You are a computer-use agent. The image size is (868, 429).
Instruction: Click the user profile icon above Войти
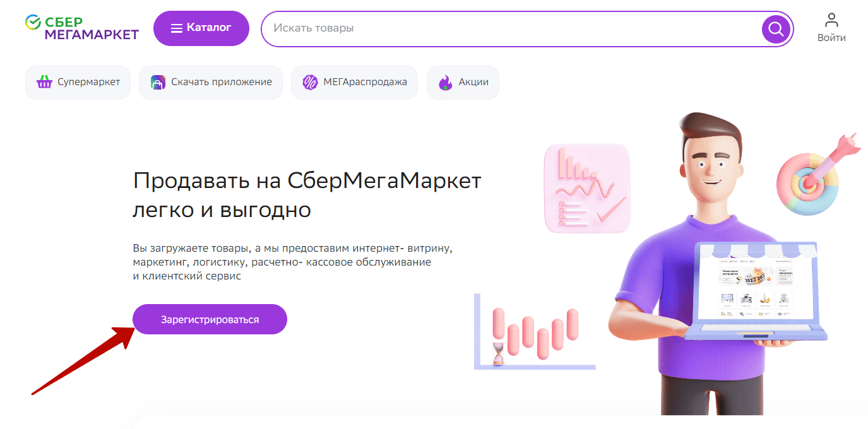[x=831, y=20]
